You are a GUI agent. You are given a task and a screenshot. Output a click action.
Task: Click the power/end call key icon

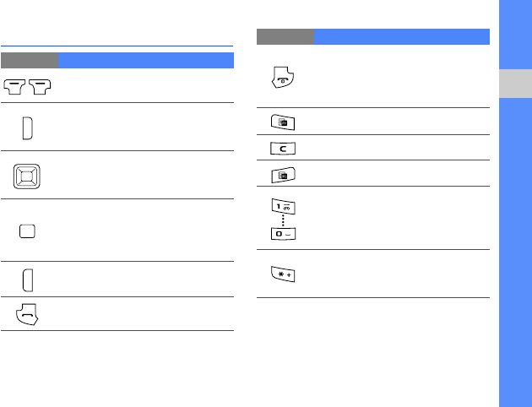click(281, 78)
